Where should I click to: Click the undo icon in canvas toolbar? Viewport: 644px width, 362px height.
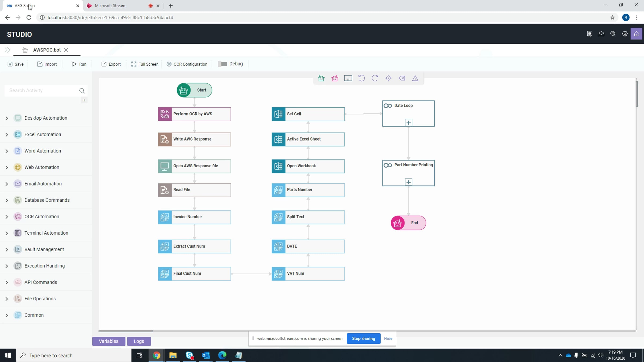(361, 78)
